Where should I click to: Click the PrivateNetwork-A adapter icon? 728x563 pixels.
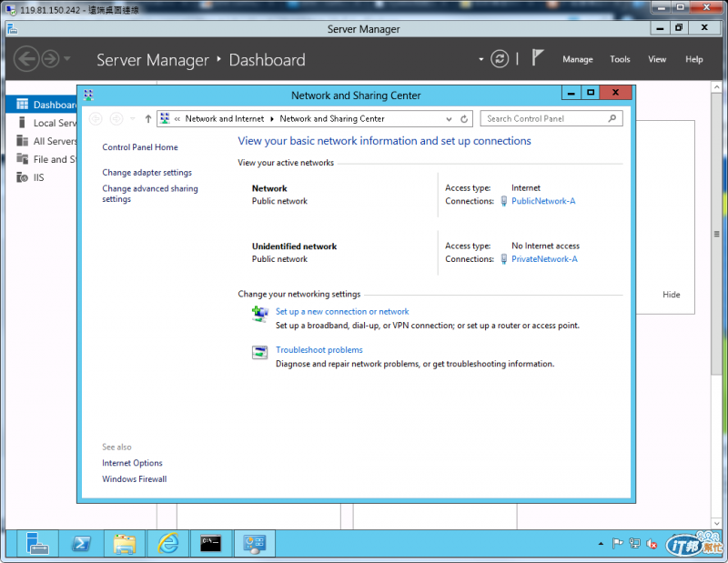[x=504, y=259]
